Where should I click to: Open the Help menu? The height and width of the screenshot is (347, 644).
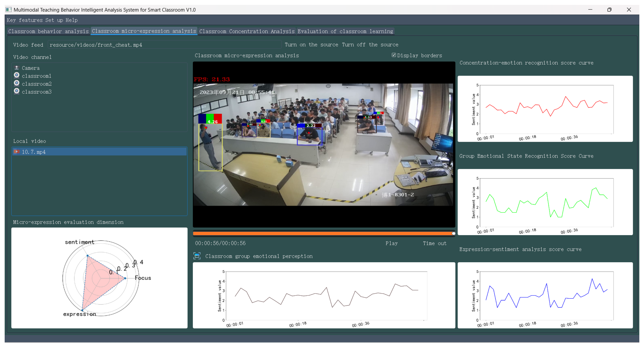click(x=71, y=20)
